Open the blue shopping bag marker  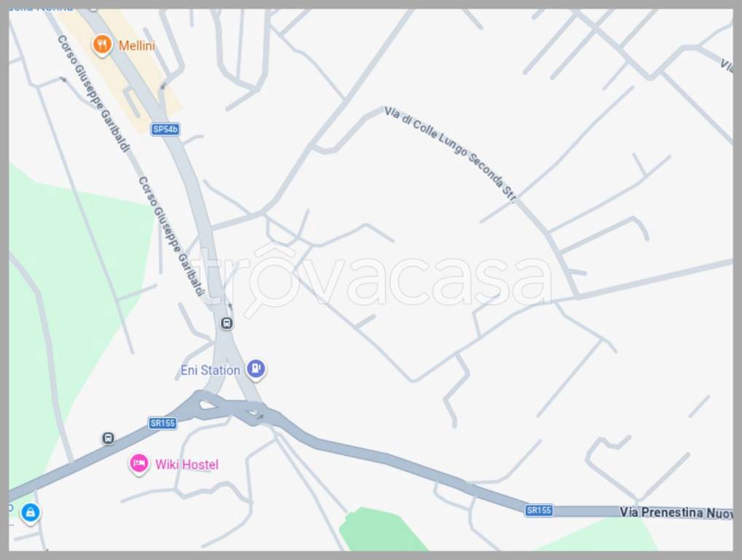pos(31,513)
